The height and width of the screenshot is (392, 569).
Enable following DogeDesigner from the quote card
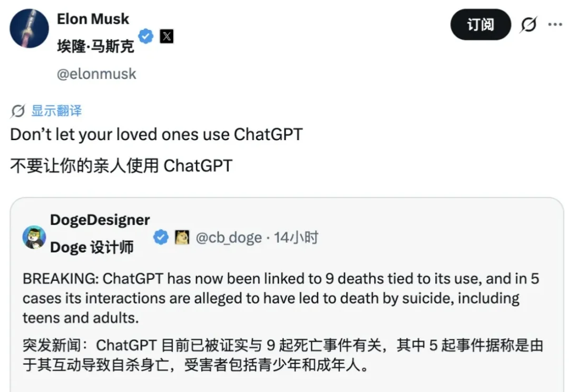(100, 220)
